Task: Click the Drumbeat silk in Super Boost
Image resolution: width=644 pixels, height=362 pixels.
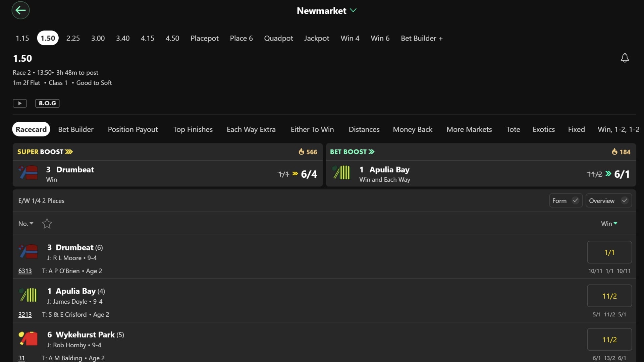Action: click(28, 173)
